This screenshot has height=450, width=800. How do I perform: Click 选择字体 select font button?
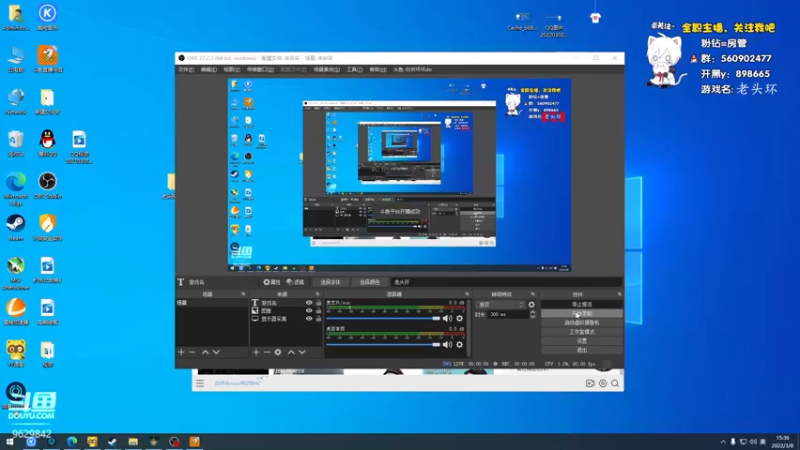tap(330, 282)
